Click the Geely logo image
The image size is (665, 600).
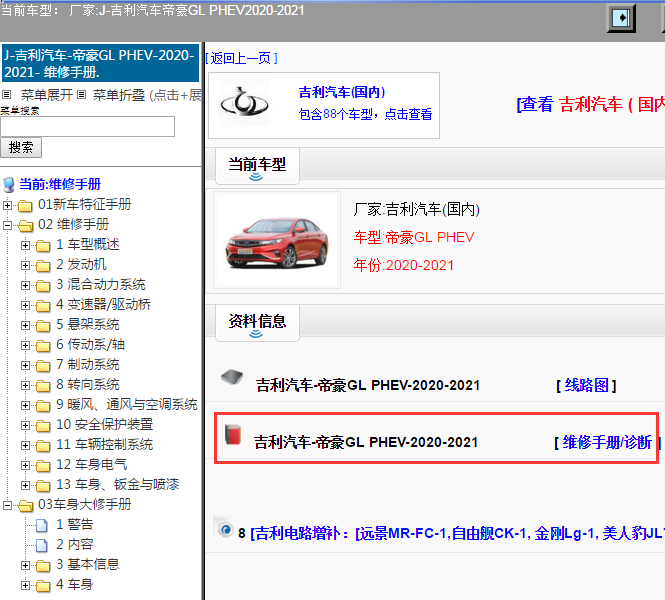click(x=244, y=103)
